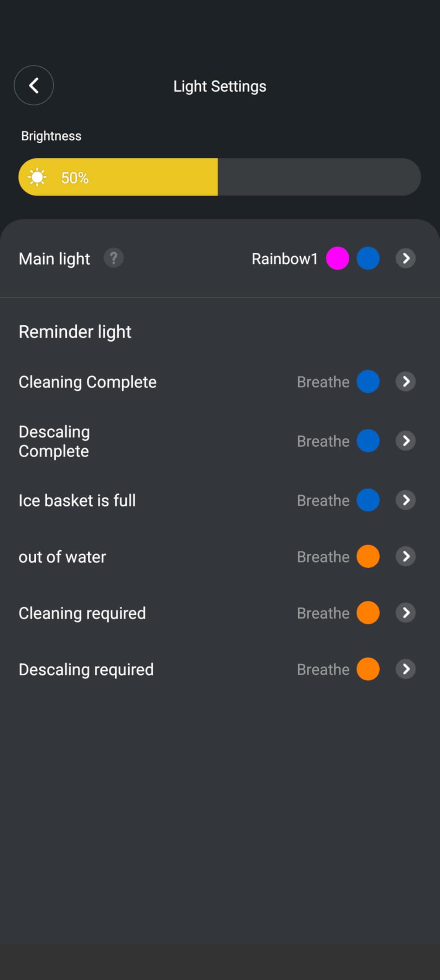
Task: Set brightness by tapping the slider track
Action: coord(319,177)
